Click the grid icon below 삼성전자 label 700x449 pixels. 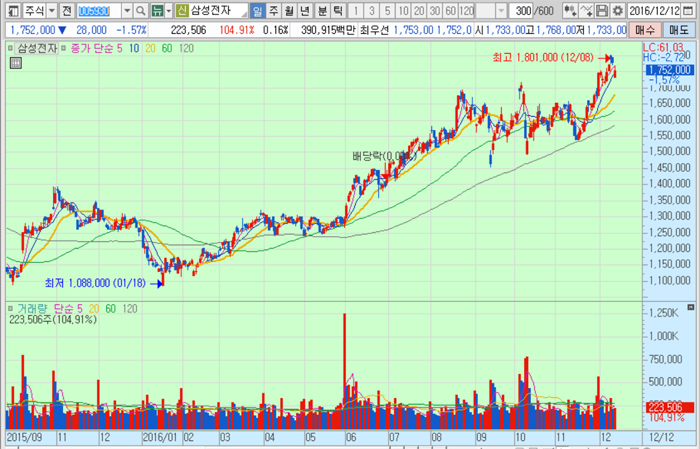click(x=16, y=63)
